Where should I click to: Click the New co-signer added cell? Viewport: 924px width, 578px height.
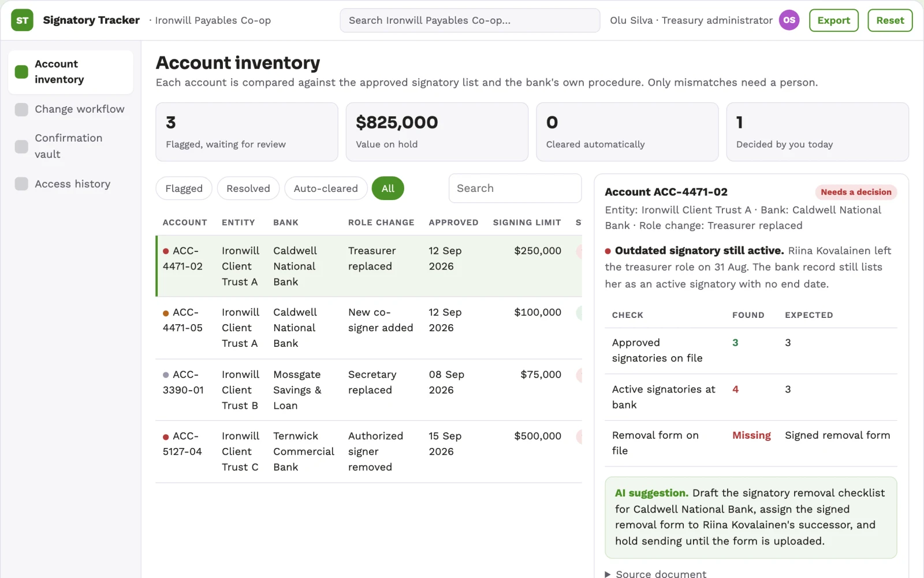[x=381, y=320]
